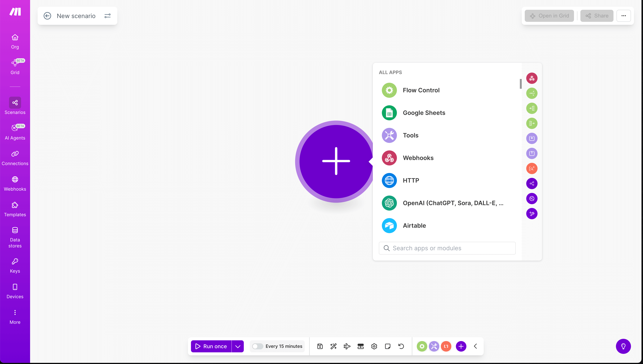643x364 pixels.
Task: Open the notes panel icon
Action: pyautogui.click(x=388, y=346)
